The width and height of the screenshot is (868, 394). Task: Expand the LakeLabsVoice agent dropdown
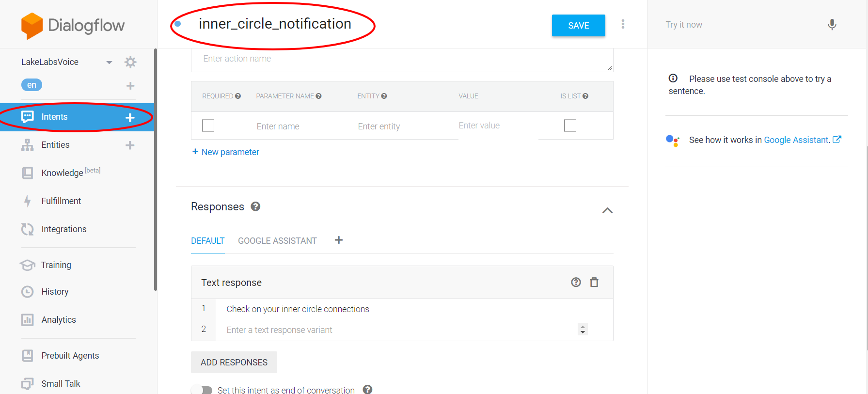click(109, 62)
